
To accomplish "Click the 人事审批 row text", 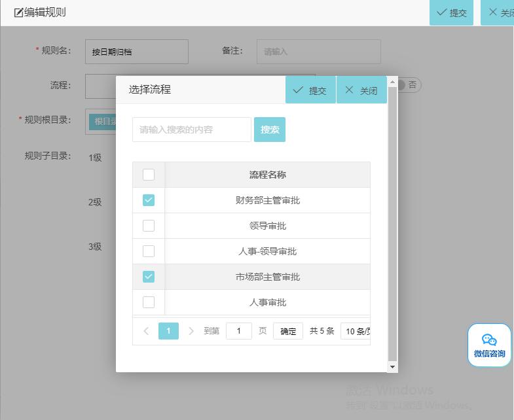I will coord(268,302).
